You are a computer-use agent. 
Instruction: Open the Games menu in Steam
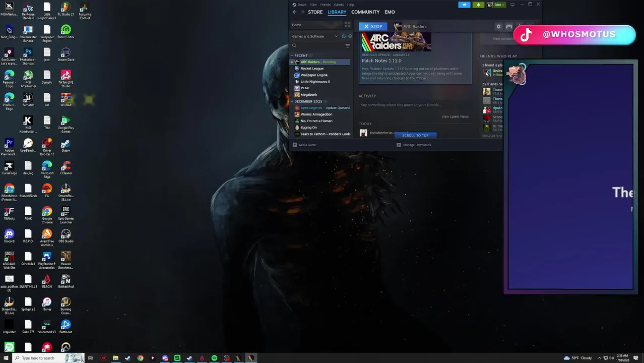tap(339, 5)
